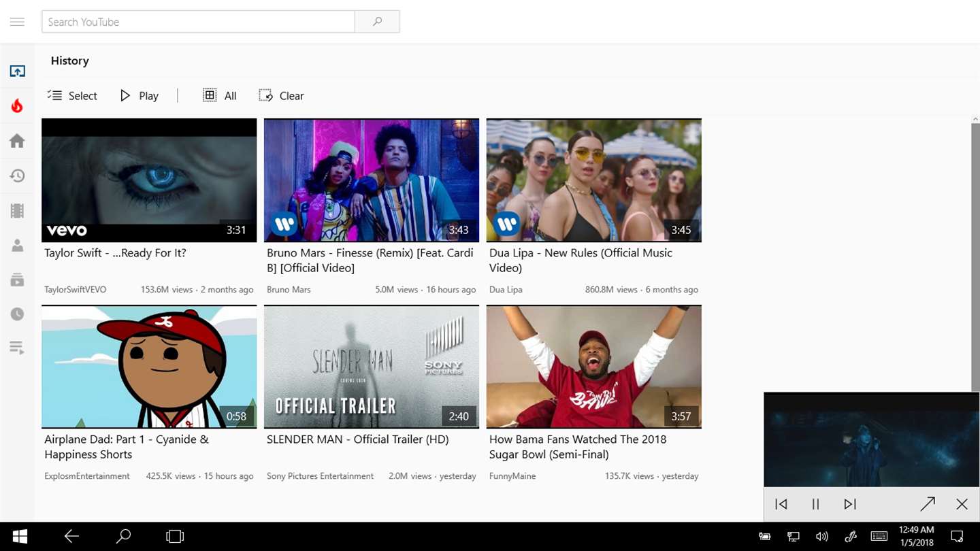Open Windows Ink Workspace pen icon

(851, 537)
